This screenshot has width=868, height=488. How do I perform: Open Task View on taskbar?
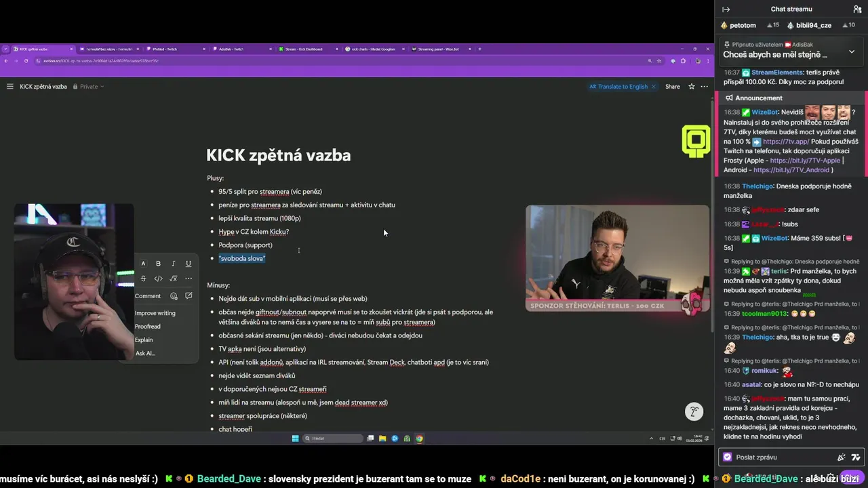coord(370,439)
